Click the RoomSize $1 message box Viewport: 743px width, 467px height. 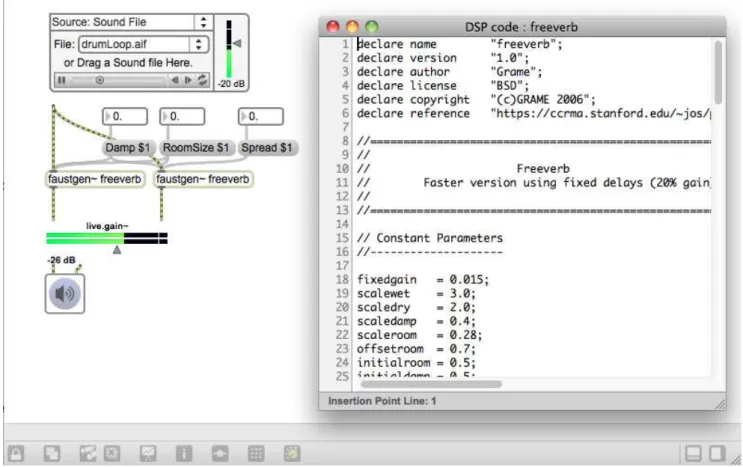coord(196,148)
